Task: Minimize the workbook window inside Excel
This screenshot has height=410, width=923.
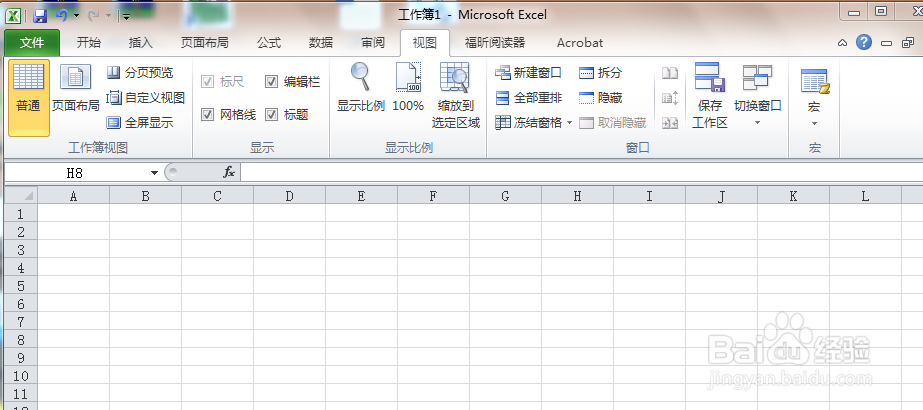Action: tap(887, 43)
